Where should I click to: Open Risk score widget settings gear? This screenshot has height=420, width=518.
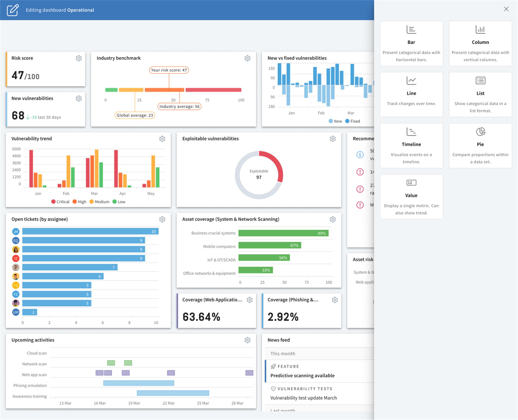79,58
